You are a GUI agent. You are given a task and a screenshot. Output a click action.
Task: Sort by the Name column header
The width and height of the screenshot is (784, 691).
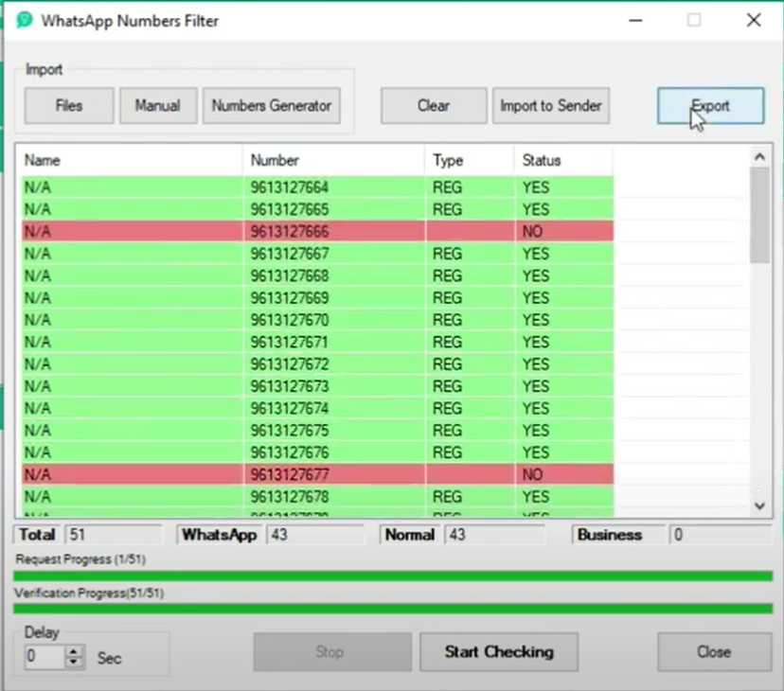(129, 161)
